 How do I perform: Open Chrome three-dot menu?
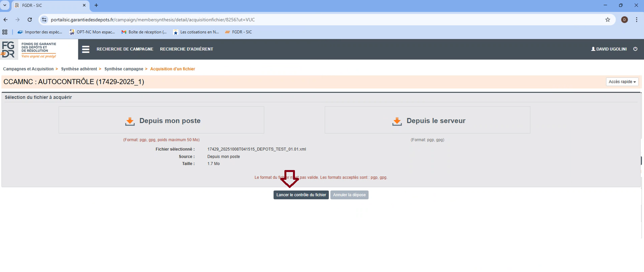[x=637, y=20]
